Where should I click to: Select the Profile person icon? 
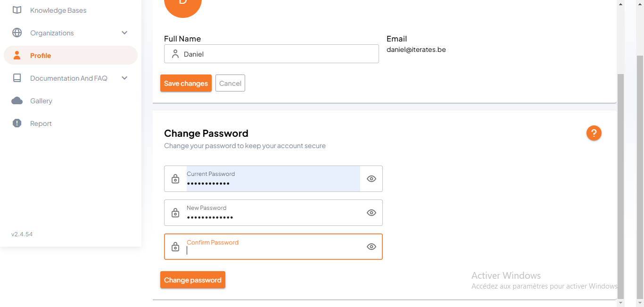(x=17, y=55)
